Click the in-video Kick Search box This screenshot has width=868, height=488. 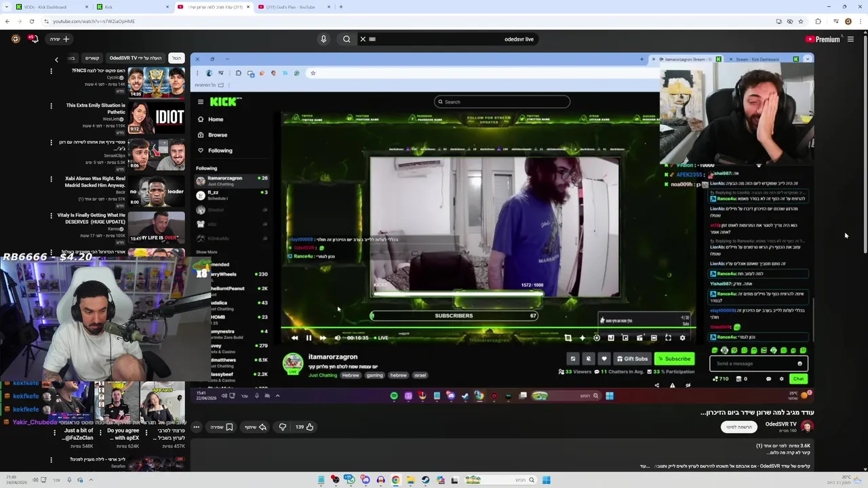coord(502,102)
